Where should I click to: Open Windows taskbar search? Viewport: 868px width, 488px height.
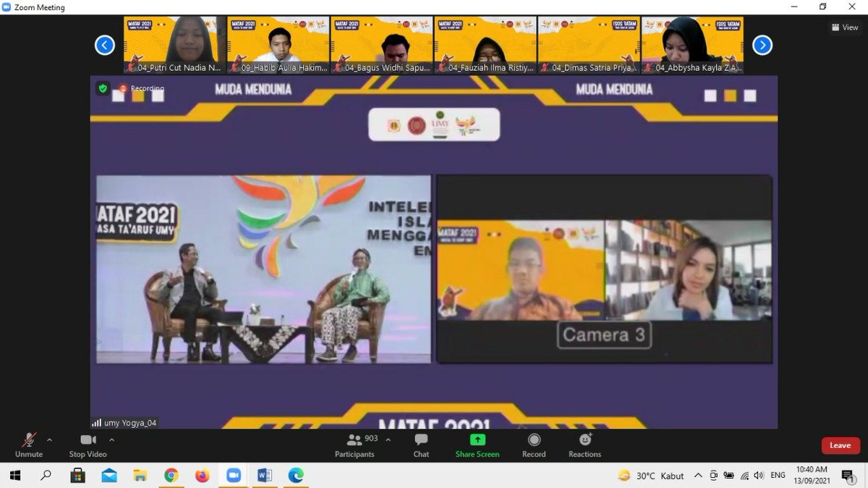click(x=46, y=476)
